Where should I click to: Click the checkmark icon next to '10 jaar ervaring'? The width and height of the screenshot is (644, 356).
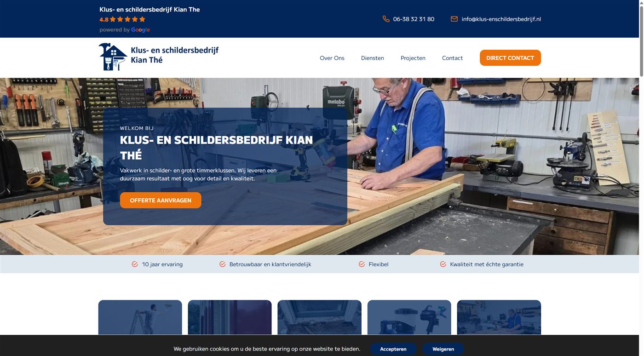click(x=135, y=264)
